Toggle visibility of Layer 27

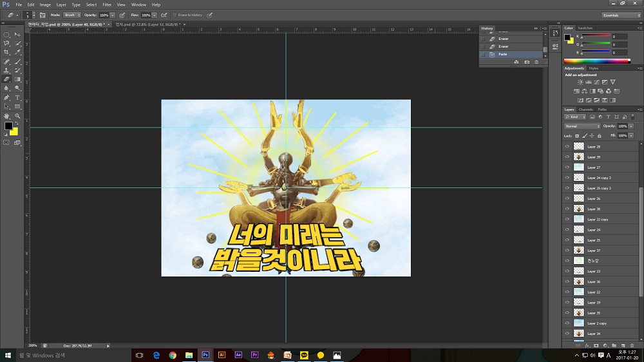[x=567, y=167]
